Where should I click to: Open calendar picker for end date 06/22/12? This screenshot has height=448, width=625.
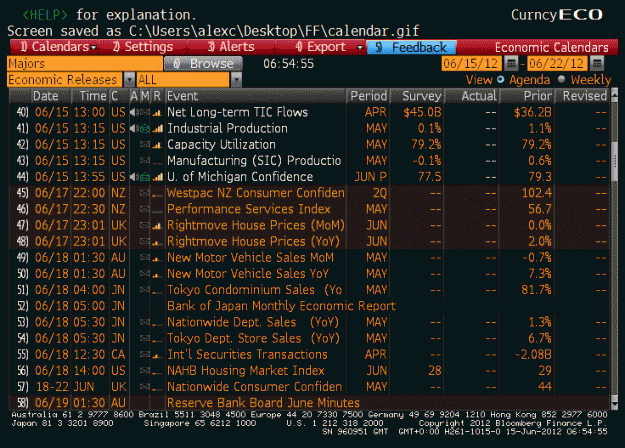point(597,63)
